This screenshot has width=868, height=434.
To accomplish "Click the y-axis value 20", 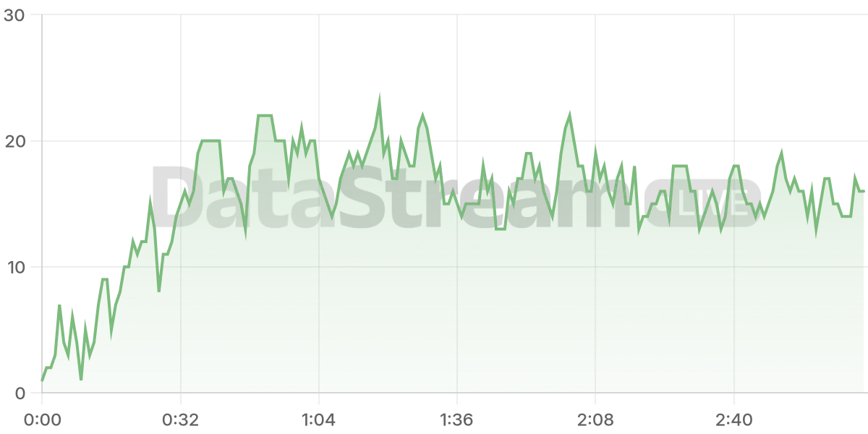I will (15, 141).
